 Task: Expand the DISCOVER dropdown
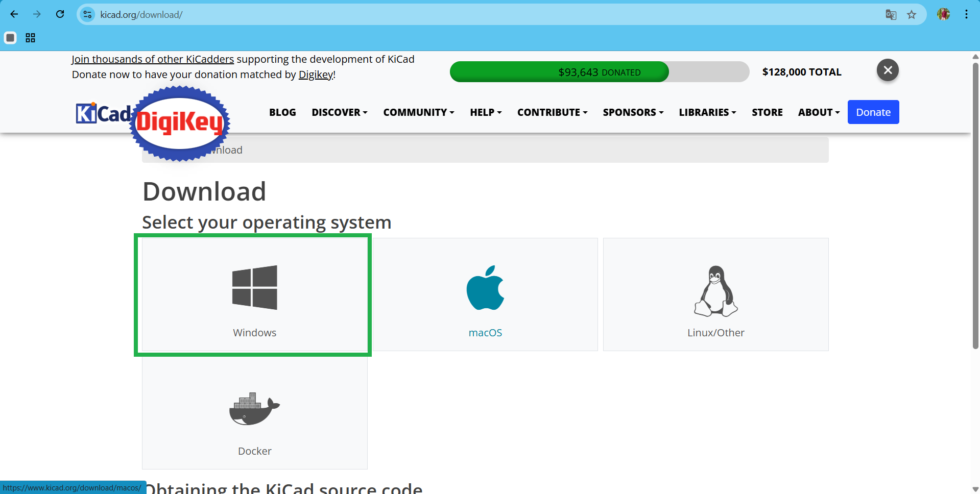coord(340,112)
